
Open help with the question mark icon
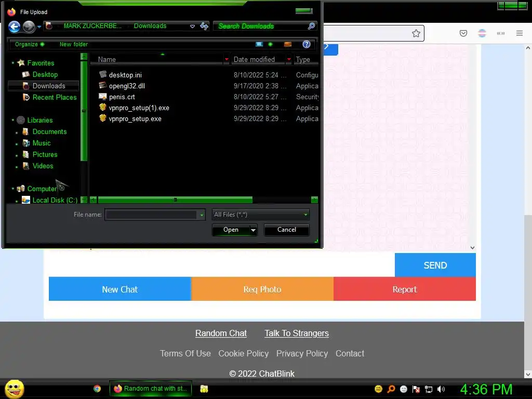[x=307, y=44]
